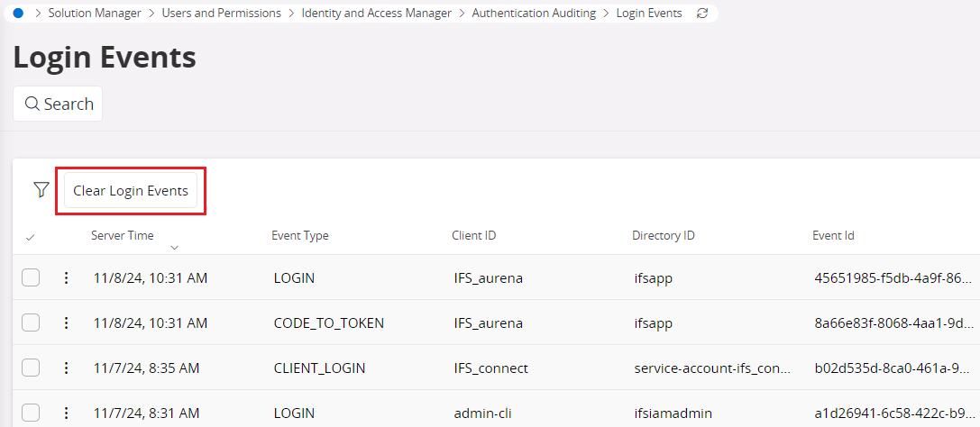980x427 pixels.
Task: Open row menu for CODE_TO_TOKEN event
Action: point(66,323)
